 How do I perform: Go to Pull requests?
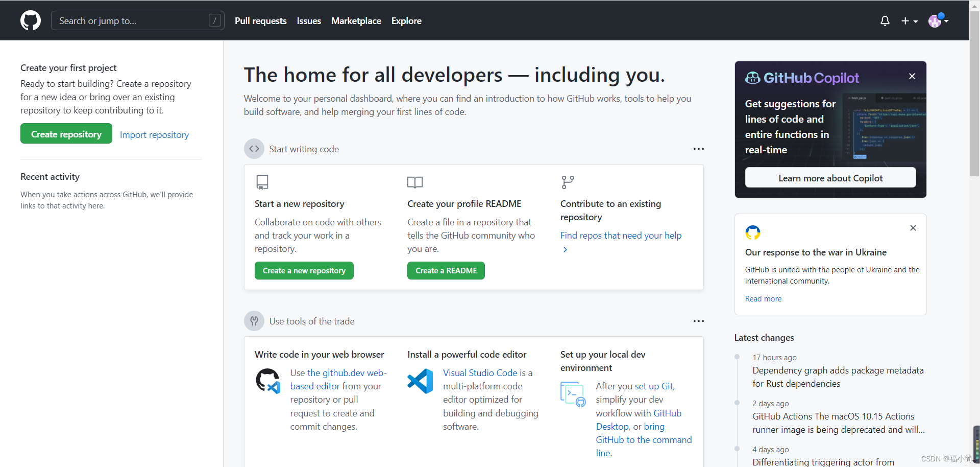pyautogui.click(x=261, y=21)
